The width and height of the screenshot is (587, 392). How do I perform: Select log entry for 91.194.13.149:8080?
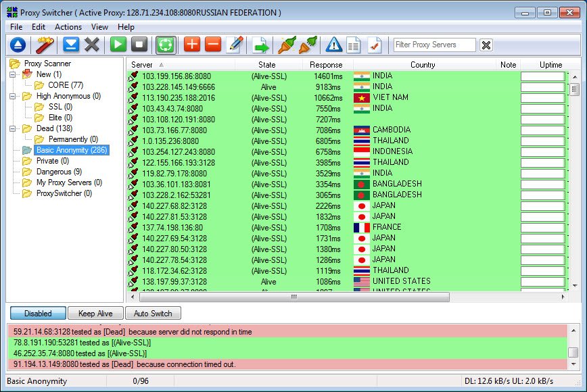point(287,364)
